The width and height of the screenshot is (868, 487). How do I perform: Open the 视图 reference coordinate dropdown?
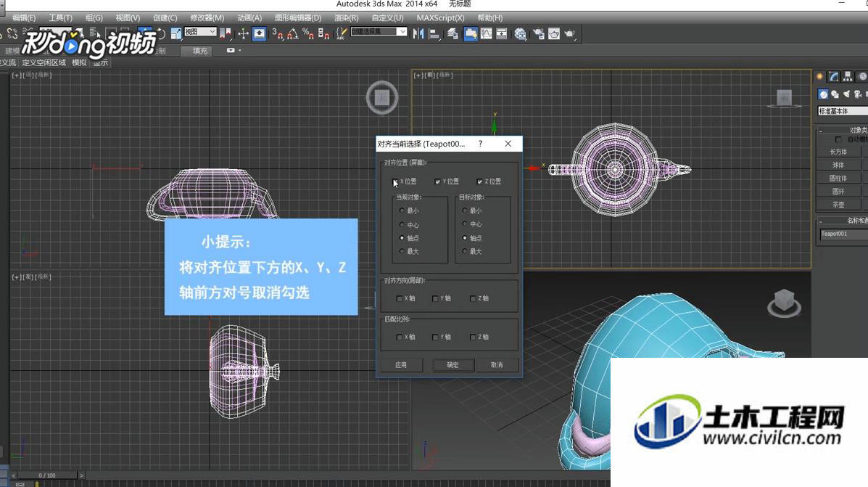coord(200,32)
